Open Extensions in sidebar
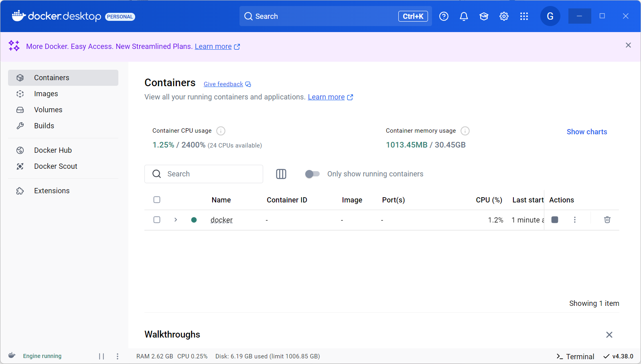This screenshot has height=364, width=641. tap(63, 191)
